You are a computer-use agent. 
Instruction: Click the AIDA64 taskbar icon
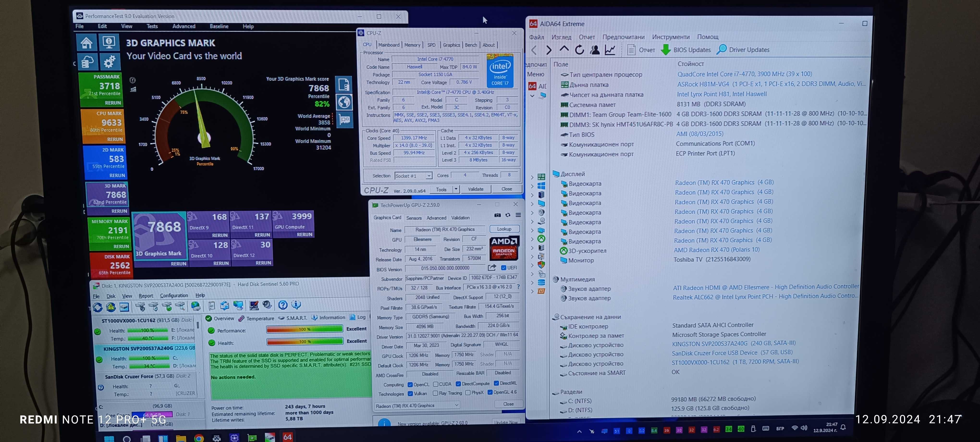[x=288, y=437]
